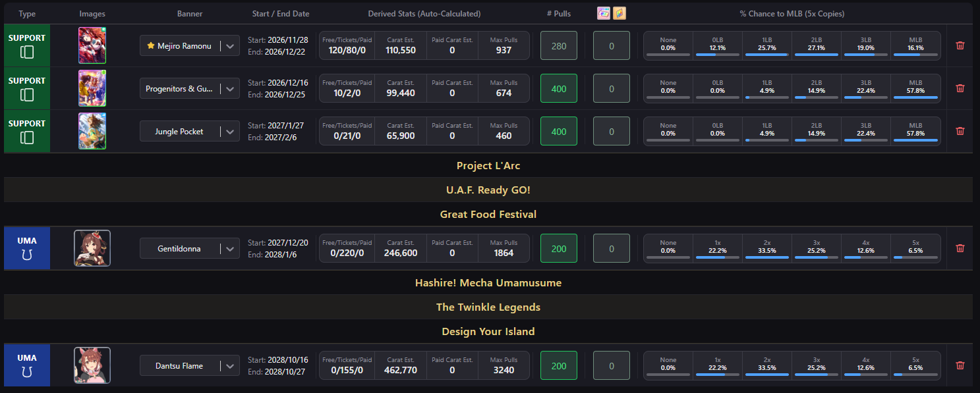Click trash icon for Dantsu Flame row

point(960,365)
